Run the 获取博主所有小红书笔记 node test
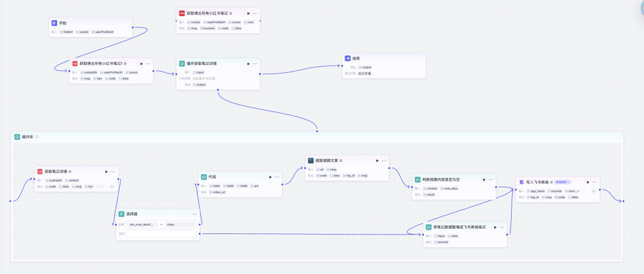This screenshot has width=644, height=274. pyautogui.click(x=249, y=13)
